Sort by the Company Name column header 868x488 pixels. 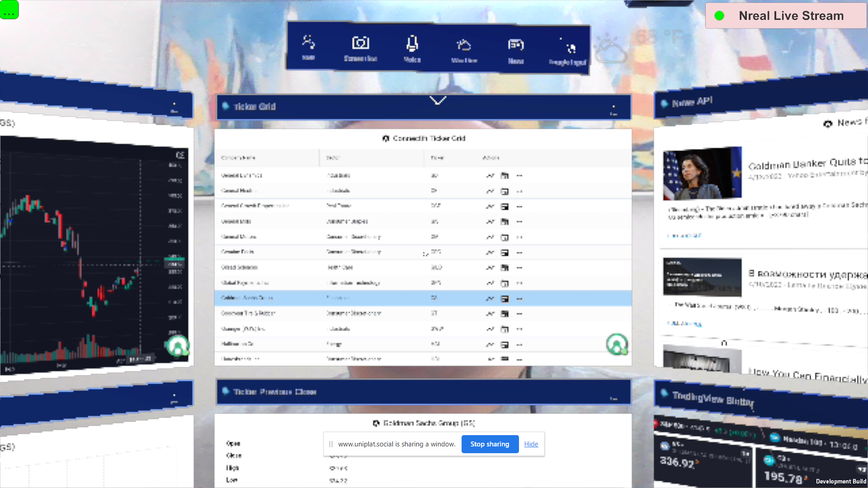pos(238,158)
